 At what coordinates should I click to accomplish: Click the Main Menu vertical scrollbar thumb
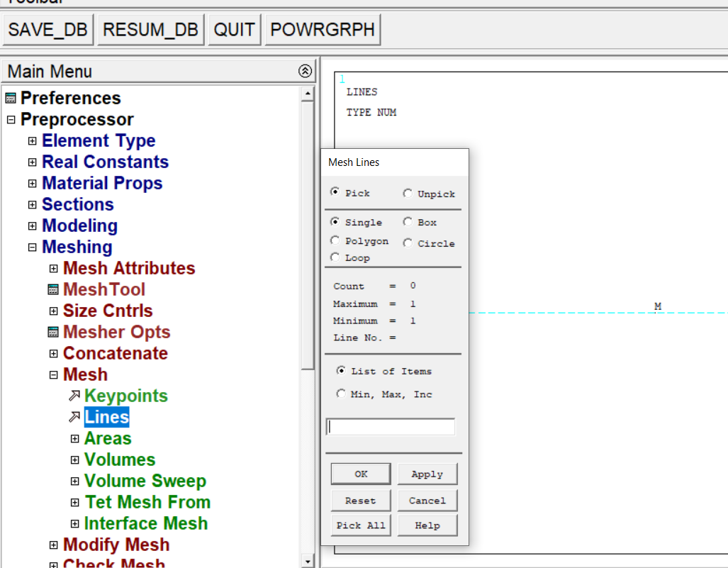click(x=308, y=235)
